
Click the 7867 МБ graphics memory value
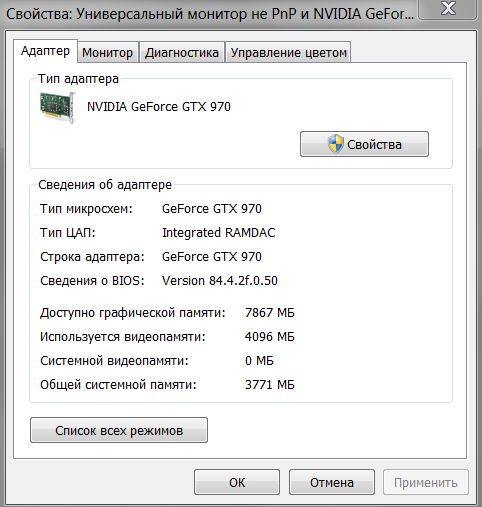(x=270, y=313)
